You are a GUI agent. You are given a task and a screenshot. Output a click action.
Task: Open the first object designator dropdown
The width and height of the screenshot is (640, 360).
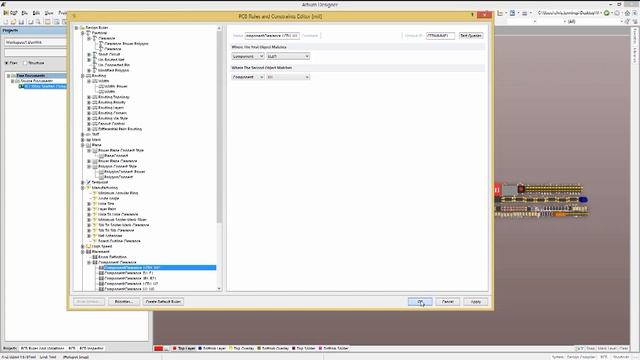coord(288,56)
